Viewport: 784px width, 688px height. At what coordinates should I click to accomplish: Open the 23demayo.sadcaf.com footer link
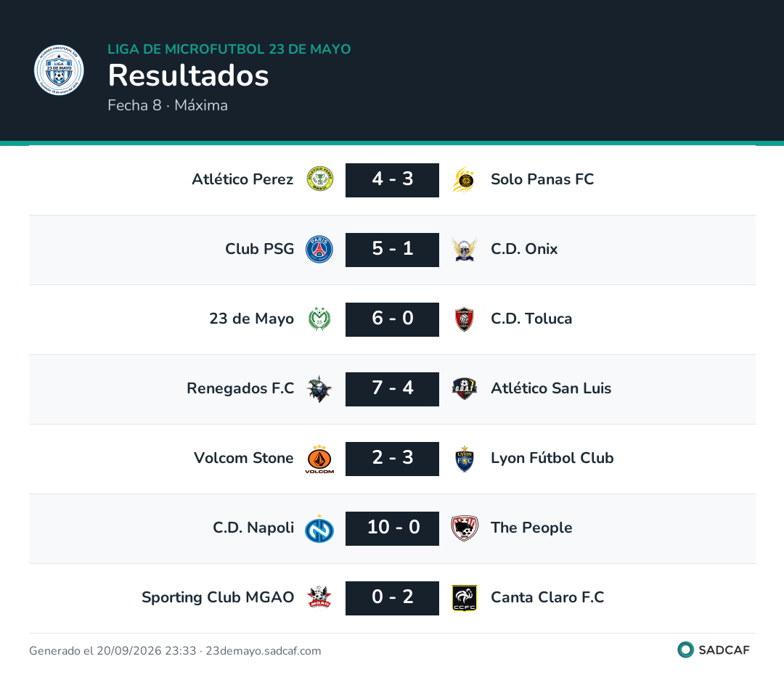pyautogui.click(x=264, y=650)
